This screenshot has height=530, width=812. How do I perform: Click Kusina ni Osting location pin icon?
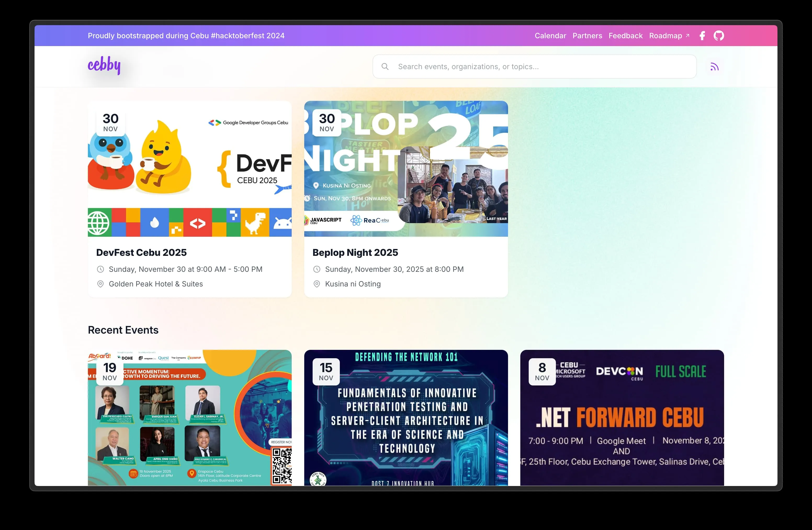[317, 284]
